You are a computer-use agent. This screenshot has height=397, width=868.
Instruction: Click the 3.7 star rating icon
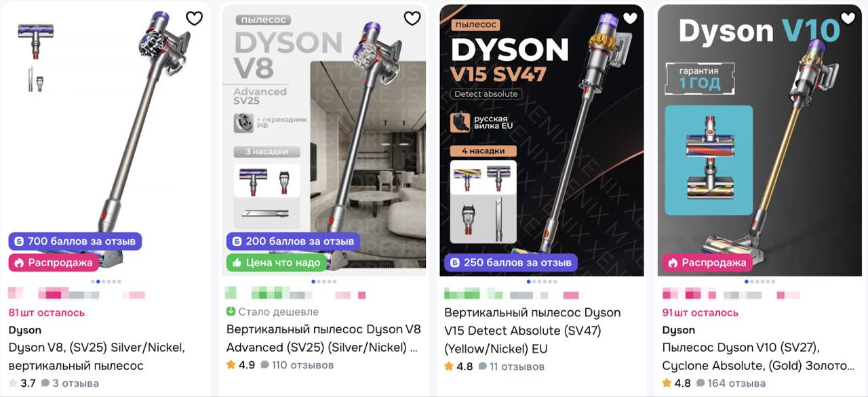13,383
